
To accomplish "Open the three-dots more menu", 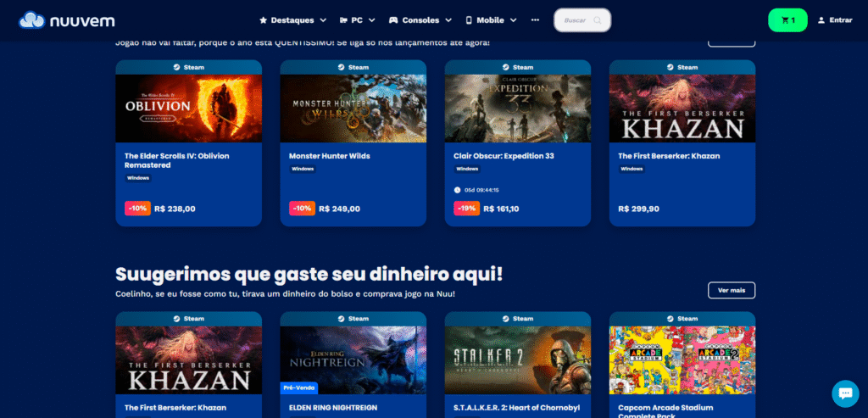I will [x=535, y=20].
